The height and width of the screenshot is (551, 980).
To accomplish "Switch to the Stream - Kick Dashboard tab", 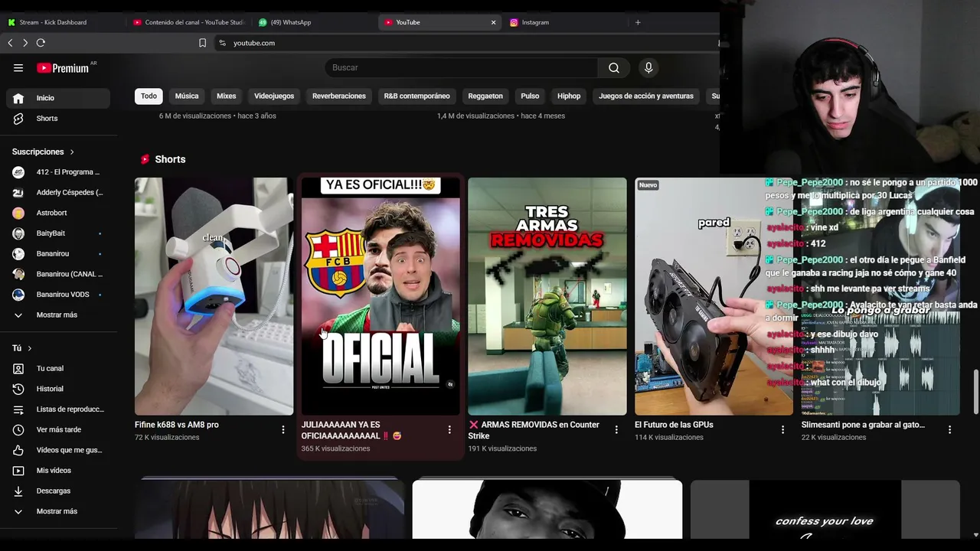I will click(61, 22).
